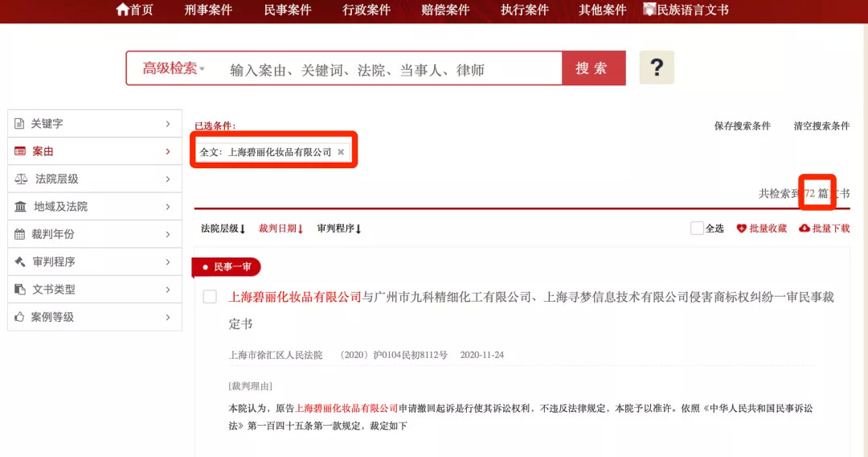The width and height of the screenshot is (868, 457).
Task: Open 执行案件 menu
Action: click(x=524, y=10)
